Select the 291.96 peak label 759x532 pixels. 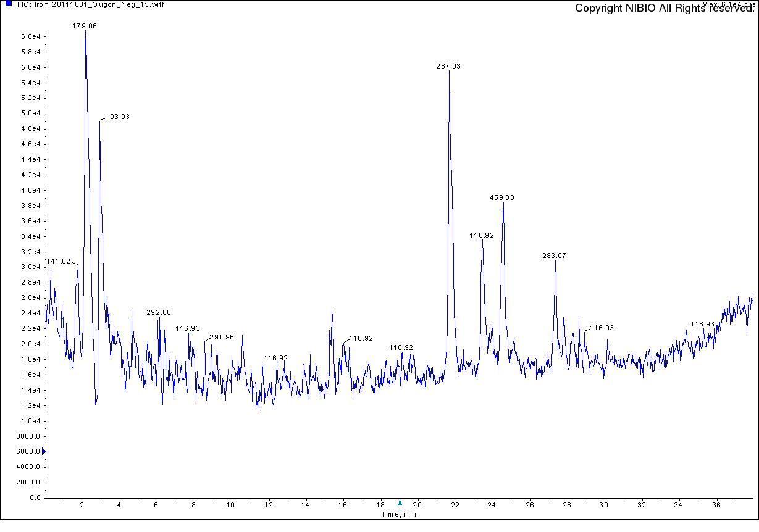tap(222, 338)
